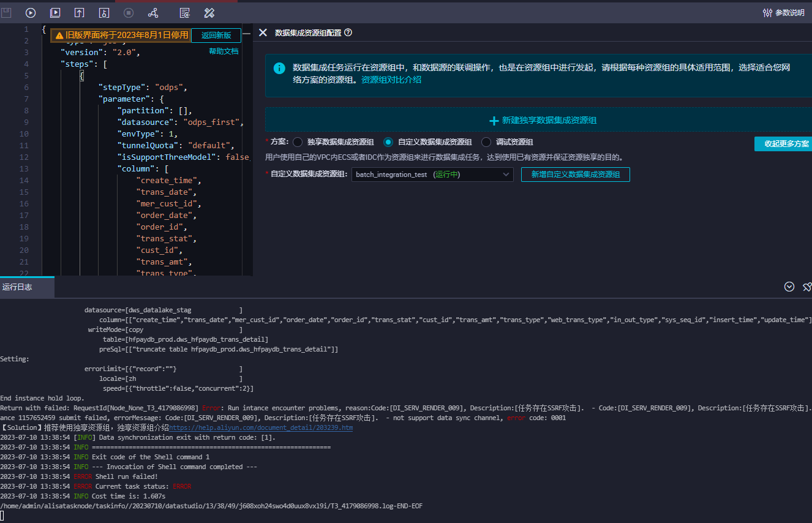This screenshot has height=523, width=812.
Task: Click 新建独享数据集成资源组 button
Action: click(x=543, y=121)
